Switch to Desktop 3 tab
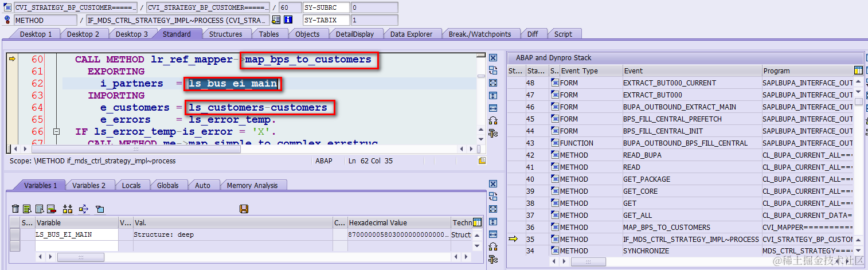Image resolution: width=868 pixels, height=270 pixels. tap(131, 34)
